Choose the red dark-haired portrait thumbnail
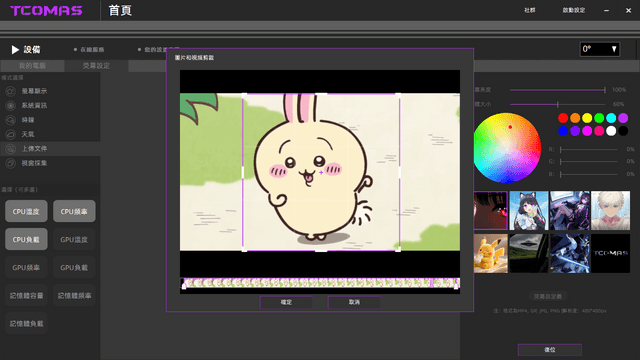 (x=491, y=211)
